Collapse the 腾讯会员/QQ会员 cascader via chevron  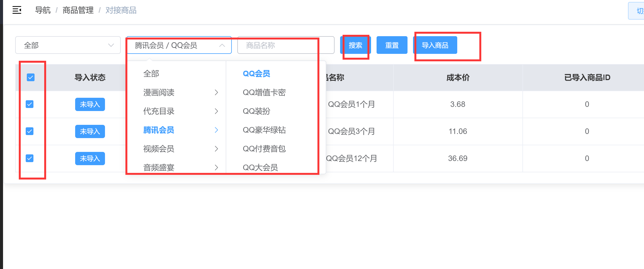(x=222, y=45)
